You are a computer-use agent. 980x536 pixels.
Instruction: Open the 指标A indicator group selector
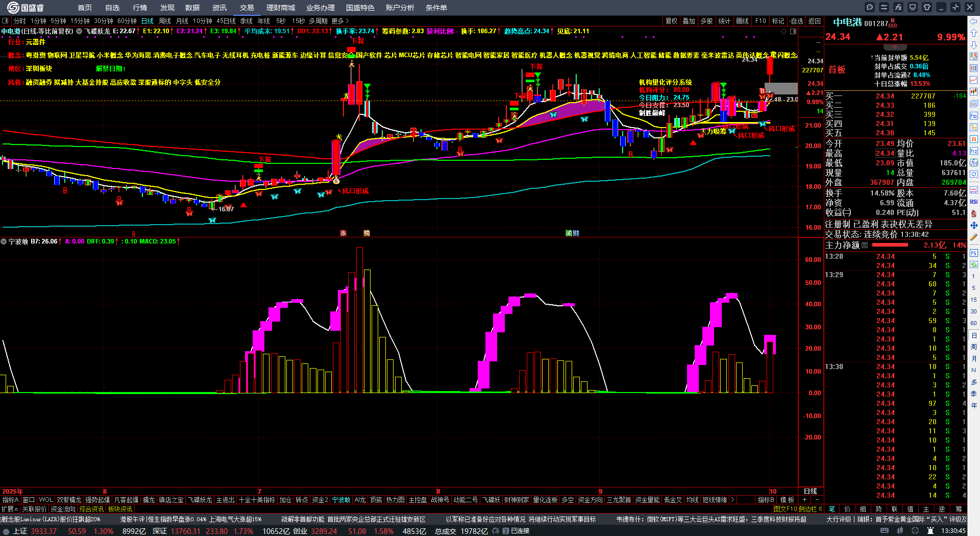coord(10,500)
